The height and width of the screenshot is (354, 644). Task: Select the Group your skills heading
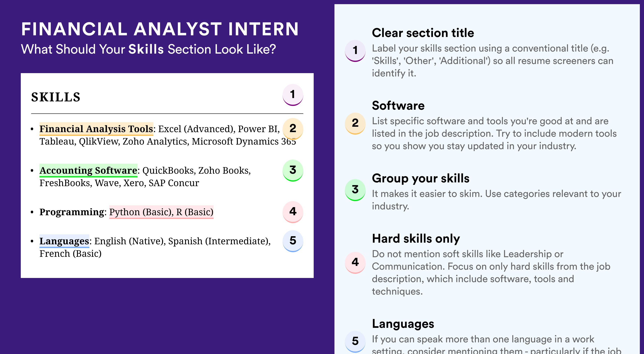pos(420,178)
